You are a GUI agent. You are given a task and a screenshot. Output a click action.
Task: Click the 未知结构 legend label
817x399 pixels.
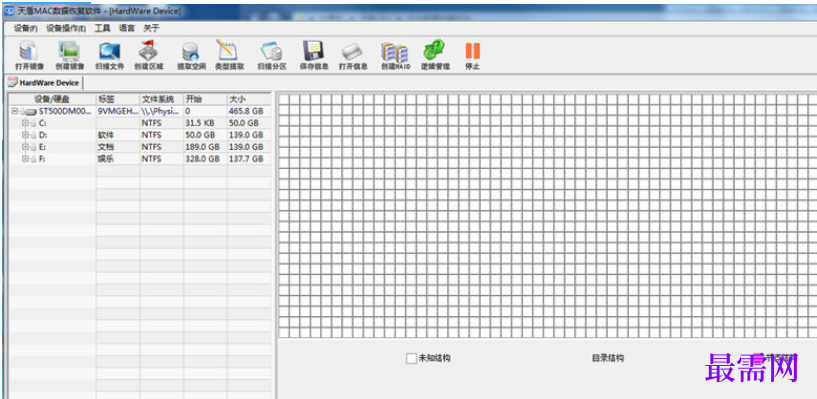point(435,358)
